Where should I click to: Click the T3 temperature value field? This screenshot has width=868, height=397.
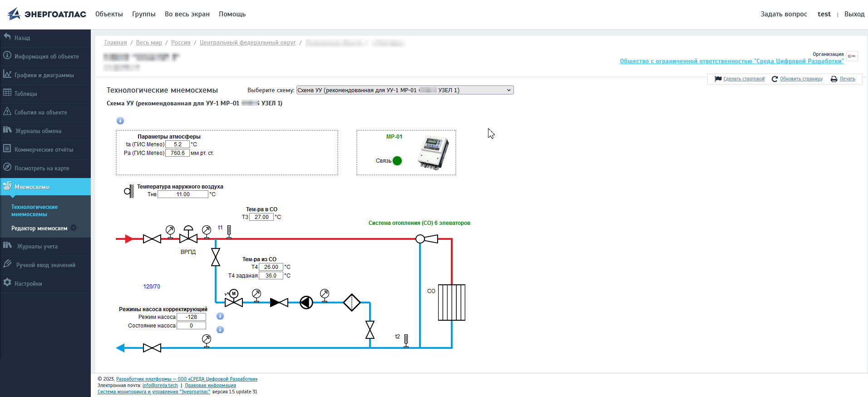[x=261, y=217]
